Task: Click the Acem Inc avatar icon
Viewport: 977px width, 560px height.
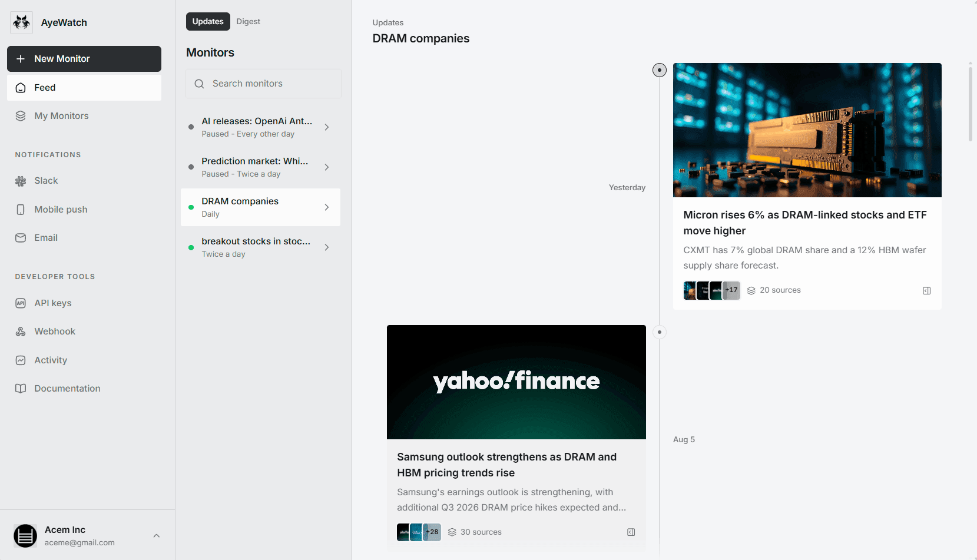Action: coord(25,536)
